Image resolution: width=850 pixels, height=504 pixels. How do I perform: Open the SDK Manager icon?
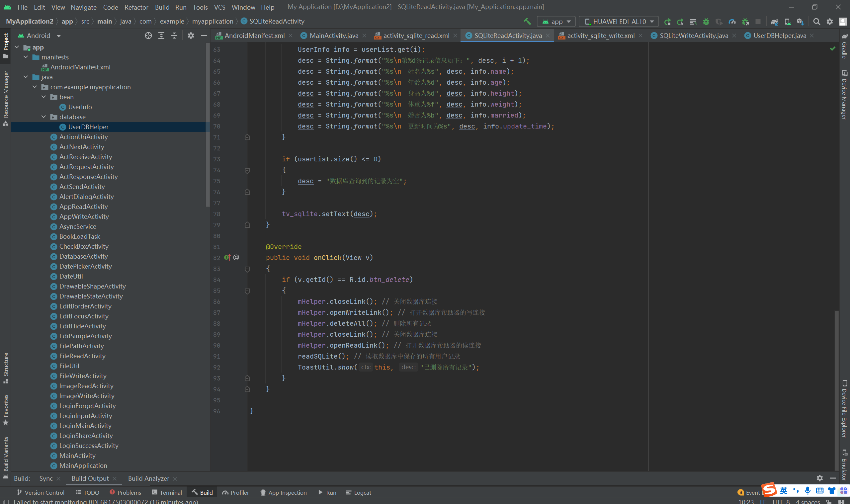point(800,21)
